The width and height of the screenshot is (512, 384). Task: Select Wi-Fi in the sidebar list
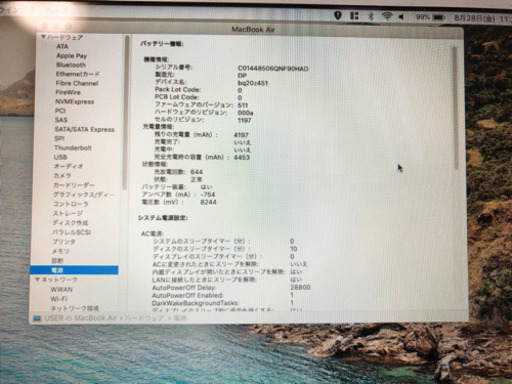click(x=59, y=299)
